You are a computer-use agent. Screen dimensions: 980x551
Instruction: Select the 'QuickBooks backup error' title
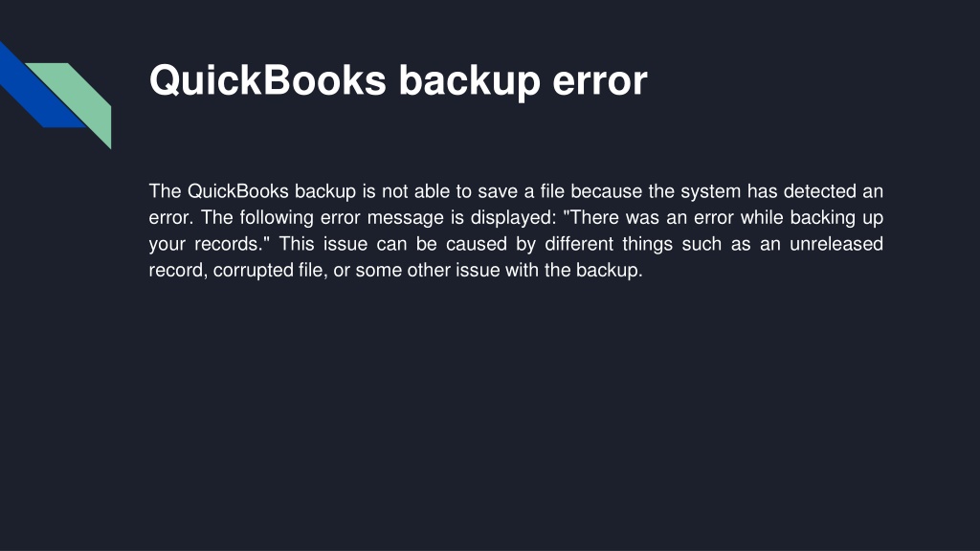click(398, 80)
